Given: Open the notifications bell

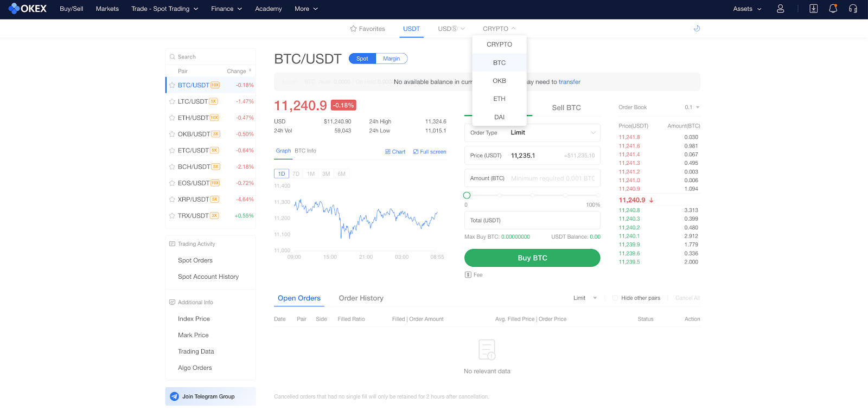Looking at the screenshot, I should coord(833,9).
